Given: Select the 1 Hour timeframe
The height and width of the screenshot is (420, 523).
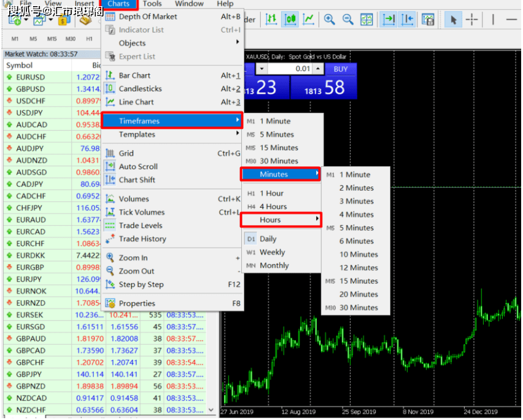Looking at the screenshot, I should 282,193.
